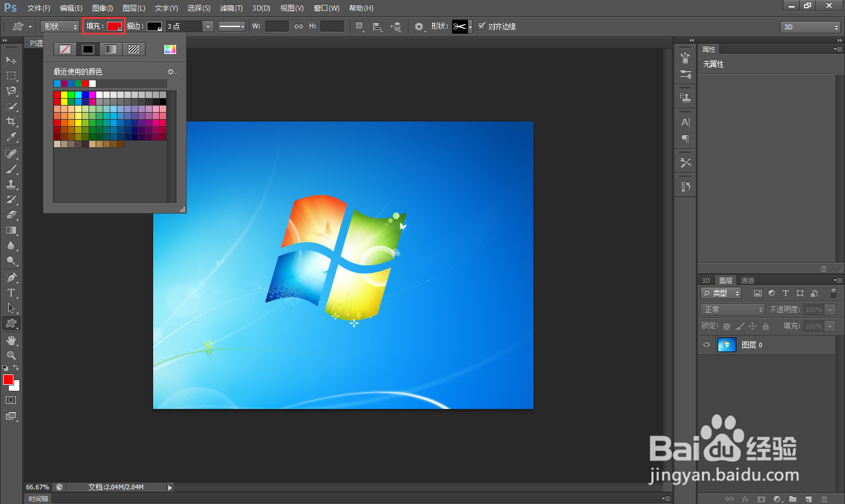Select the Crop tool

(x=11, y=121)
